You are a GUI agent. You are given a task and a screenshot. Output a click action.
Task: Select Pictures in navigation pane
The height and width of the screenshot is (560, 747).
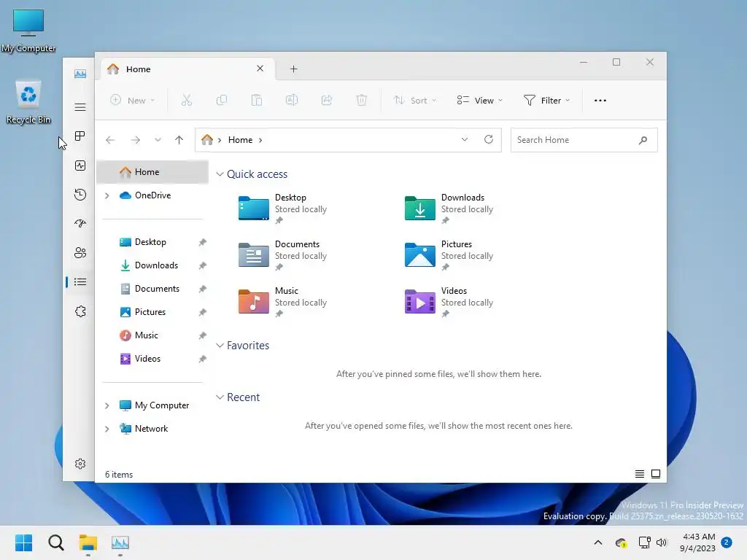[152, 312]
